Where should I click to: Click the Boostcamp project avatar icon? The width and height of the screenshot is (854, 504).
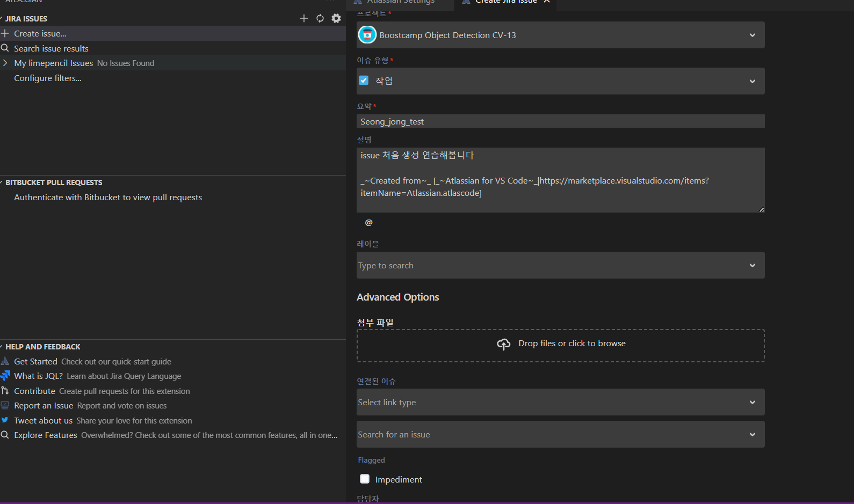[x=367, y=35]
